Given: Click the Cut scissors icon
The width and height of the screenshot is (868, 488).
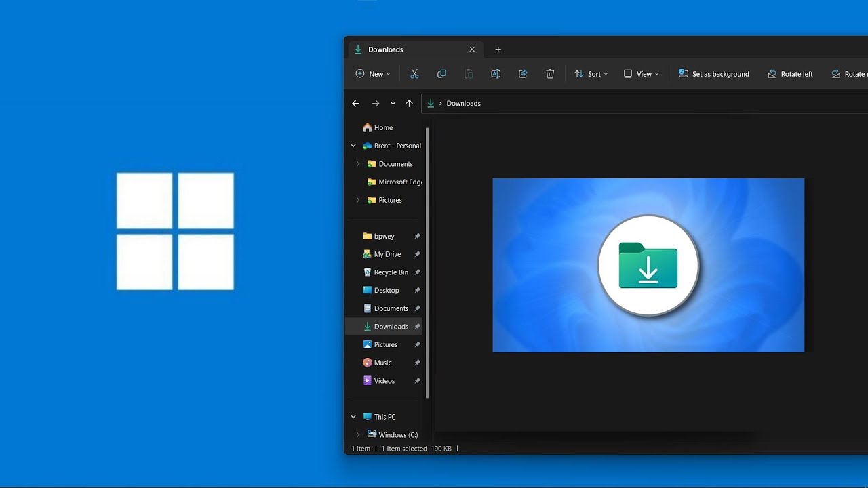Looking at the screenshot, I should coord(414,74).
